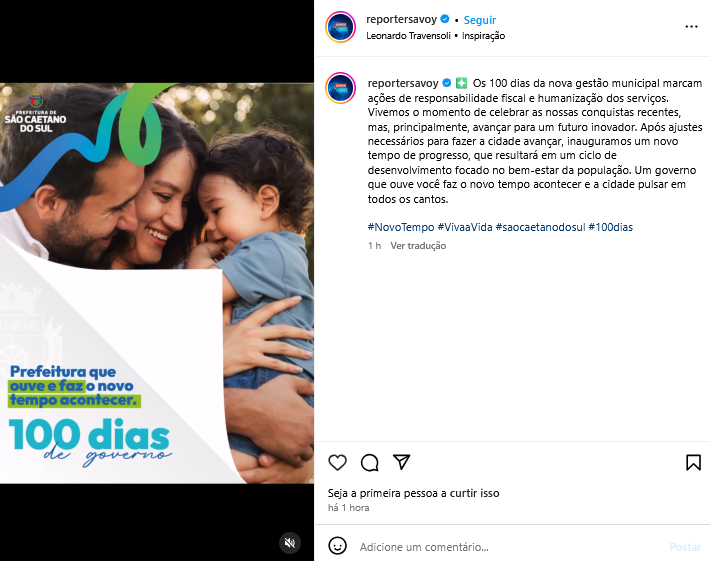Click Ver tradução to translate caption

pos(418,245)
